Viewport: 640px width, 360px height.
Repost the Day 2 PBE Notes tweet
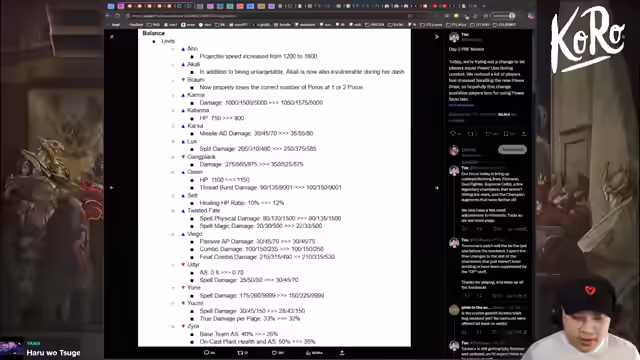[x=471, y=134]
